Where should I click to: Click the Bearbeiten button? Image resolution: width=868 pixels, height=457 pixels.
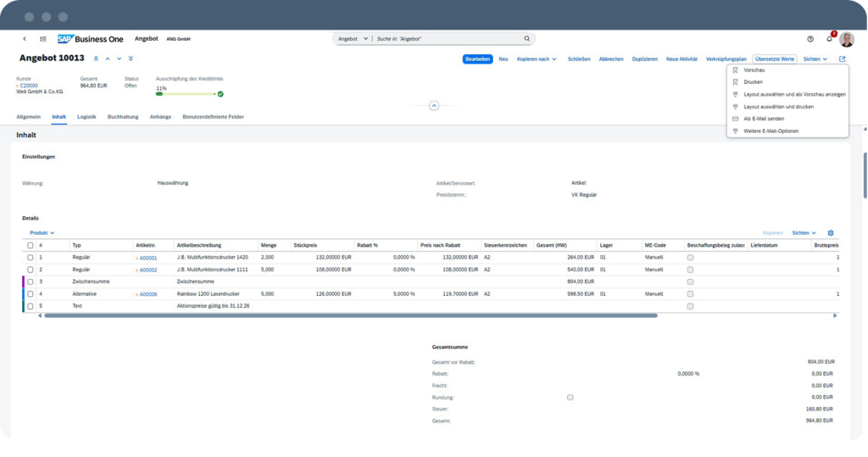coord(477,59)
